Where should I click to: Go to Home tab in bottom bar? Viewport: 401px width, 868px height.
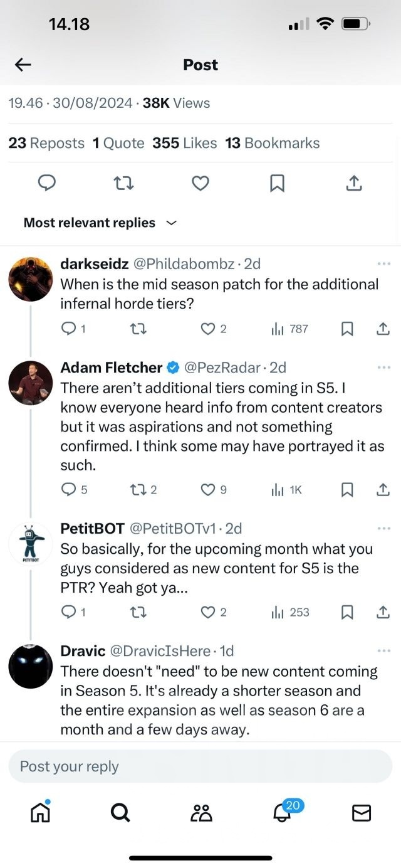(41, 812)
